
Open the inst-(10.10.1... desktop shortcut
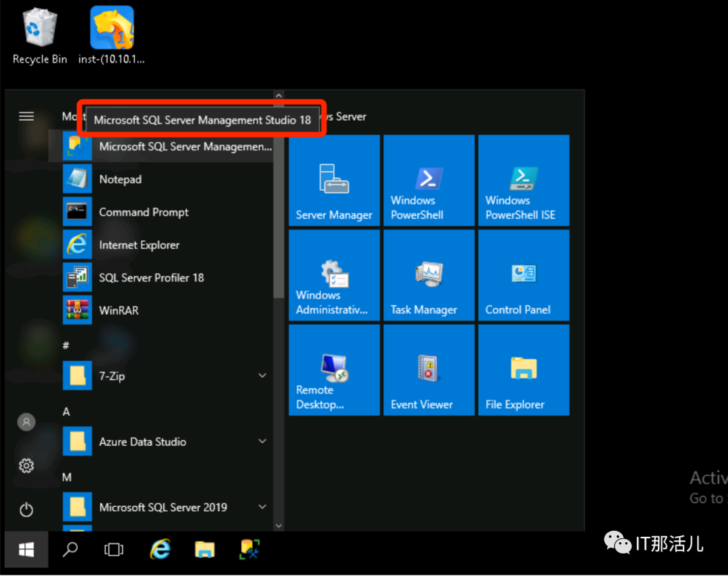coord(111,36)
